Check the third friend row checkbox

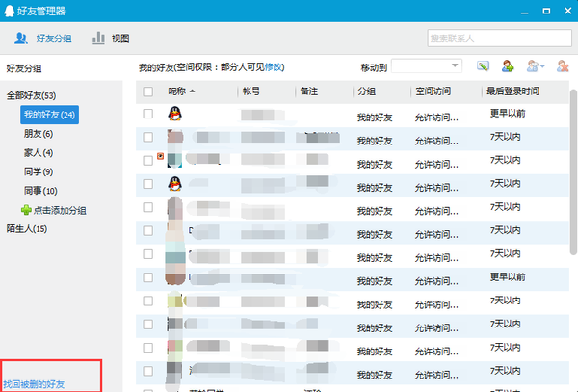(147, 160)
